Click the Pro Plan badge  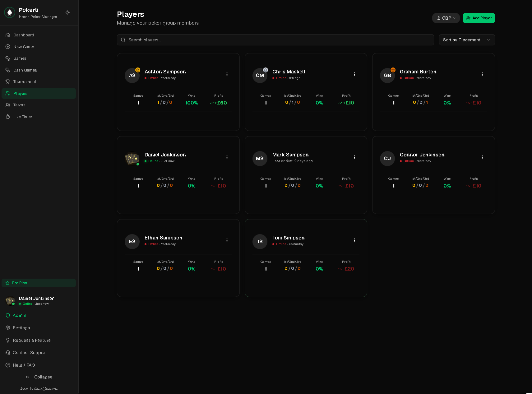tap(39, 283)
